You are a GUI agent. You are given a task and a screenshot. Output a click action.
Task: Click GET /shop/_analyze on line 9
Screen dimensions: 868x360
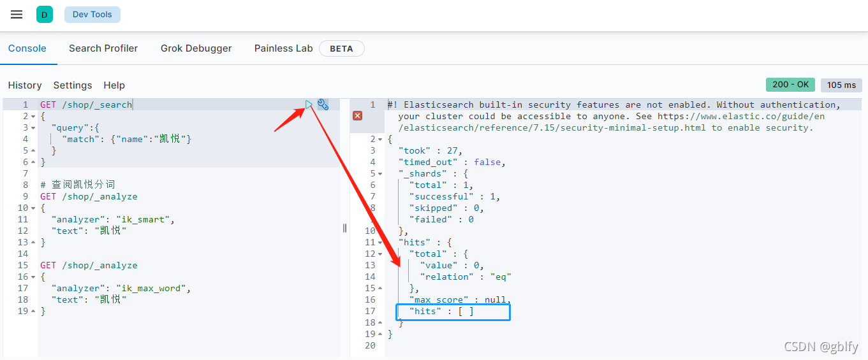pos(89,196)
